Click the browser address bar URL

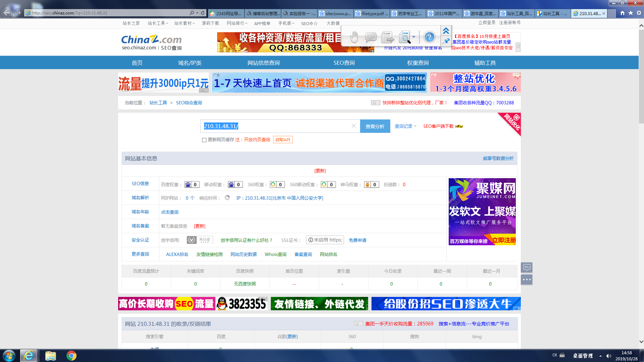pos(107,13)
